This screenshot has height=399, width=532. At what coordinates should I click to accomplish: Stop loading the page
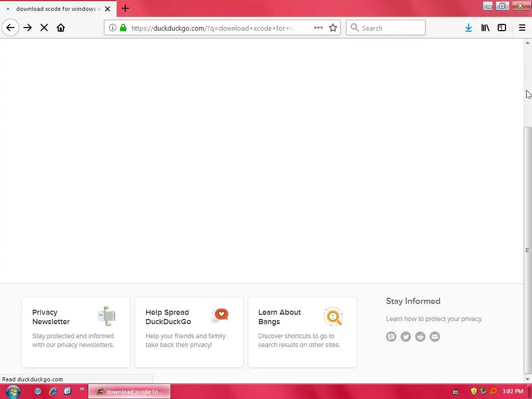click(x=44, y=28)
